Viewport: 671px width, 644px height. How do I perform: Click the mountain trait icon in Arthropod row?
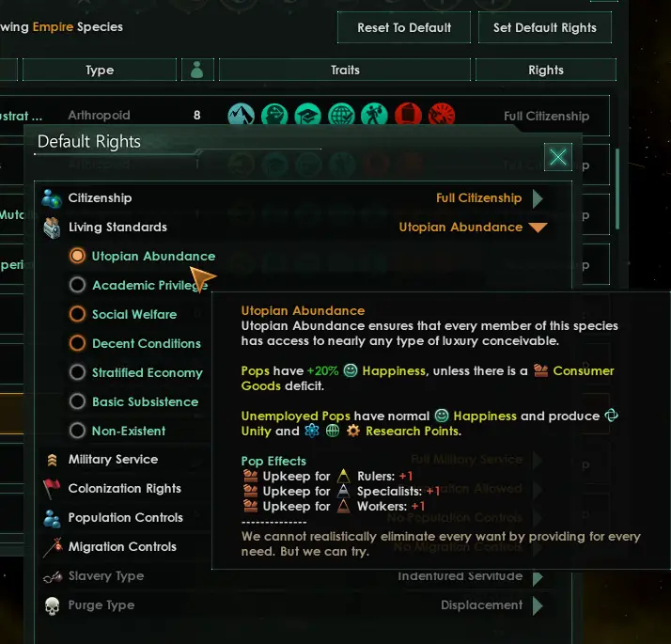[241, 116]
